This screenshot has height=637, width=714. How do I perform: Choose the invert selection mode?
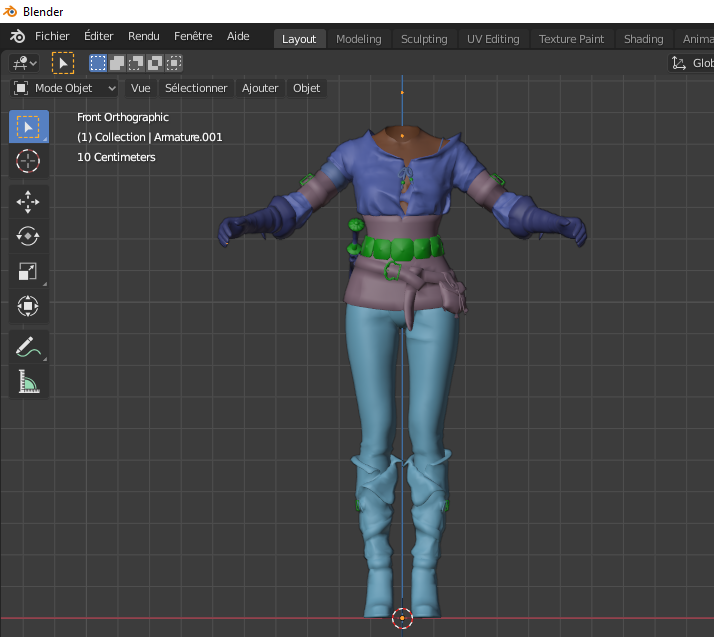[155, 63]
